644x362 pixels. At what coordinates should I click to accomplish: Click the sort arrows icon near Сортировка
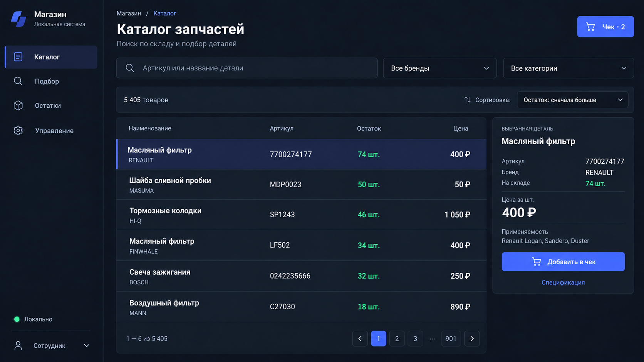coord(467,100)
